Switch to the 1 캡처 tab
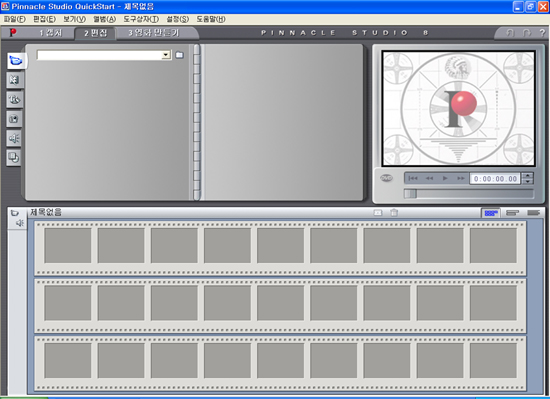 click(x=50, y=33)
